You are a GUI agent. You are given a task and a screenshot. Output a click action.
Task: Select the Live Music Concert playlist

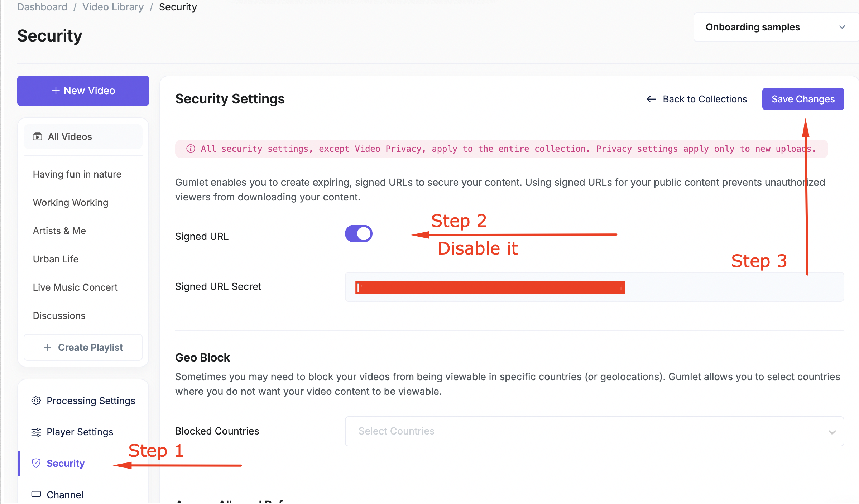tap(75, 287)
